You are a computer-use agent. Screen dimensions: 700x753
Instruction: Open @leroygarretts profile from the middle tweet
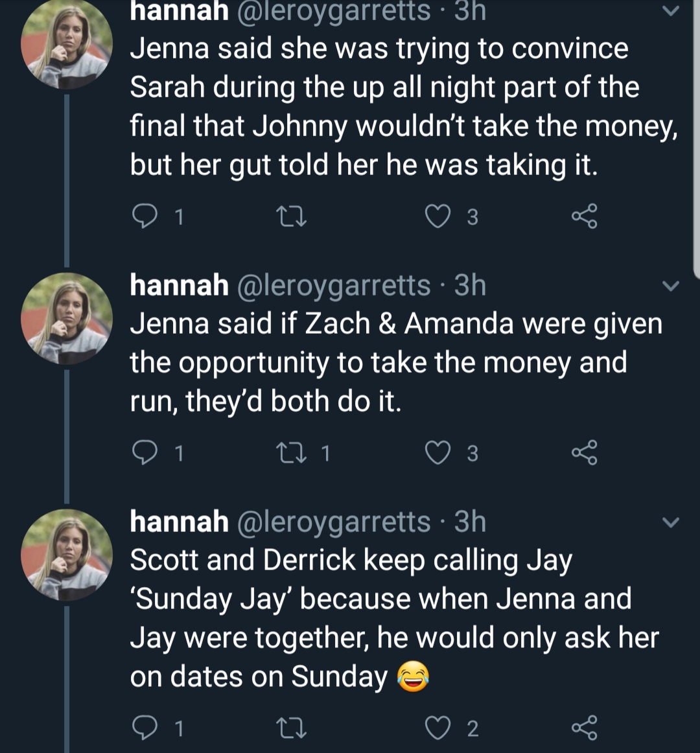(x=333, y=286)
